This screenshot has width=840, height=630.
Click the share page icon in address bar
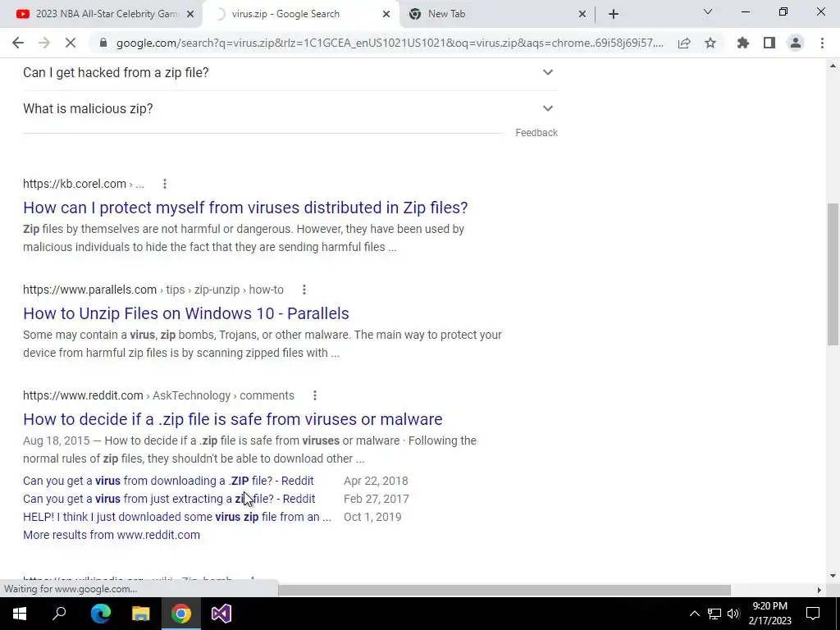click(684, 43)
